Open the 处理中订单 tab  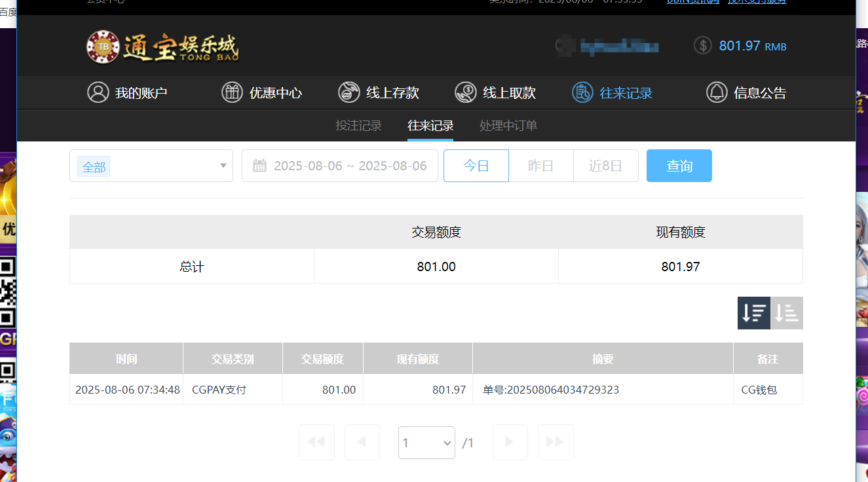(508, 125)
